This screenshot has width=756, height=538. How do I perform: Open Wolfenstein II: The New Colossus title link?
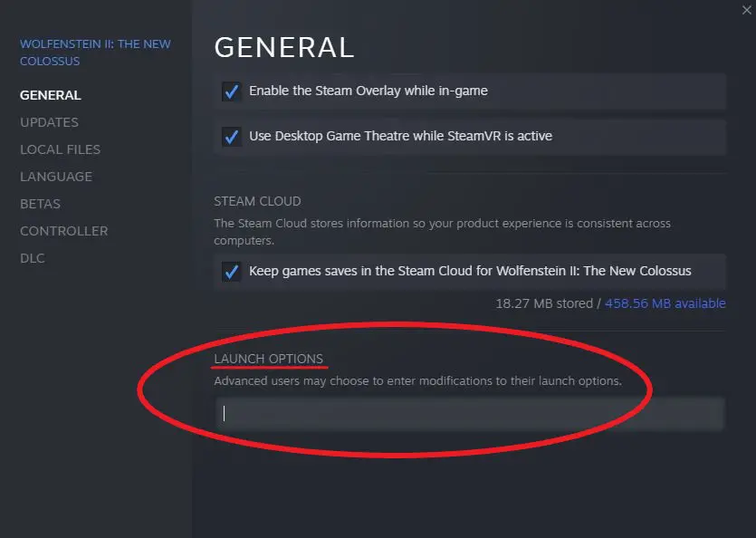(x=95, y=53)
